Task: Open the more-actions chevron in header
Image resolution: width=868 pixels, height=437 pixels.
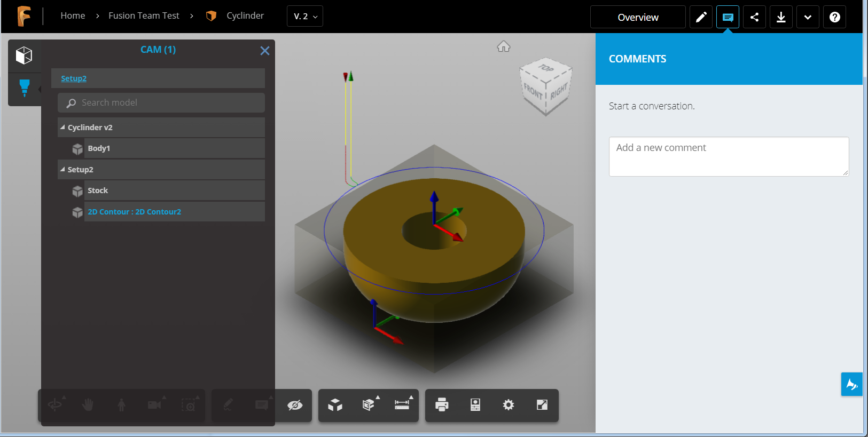Action: [808, 17]
